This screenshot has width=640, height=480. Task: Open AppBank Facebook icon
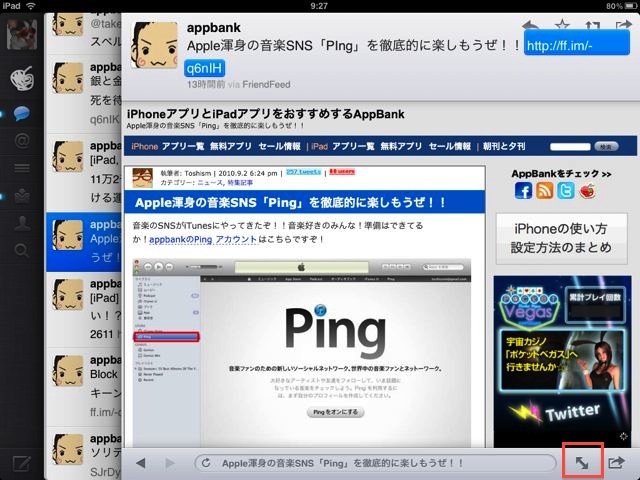coord(523,191)
